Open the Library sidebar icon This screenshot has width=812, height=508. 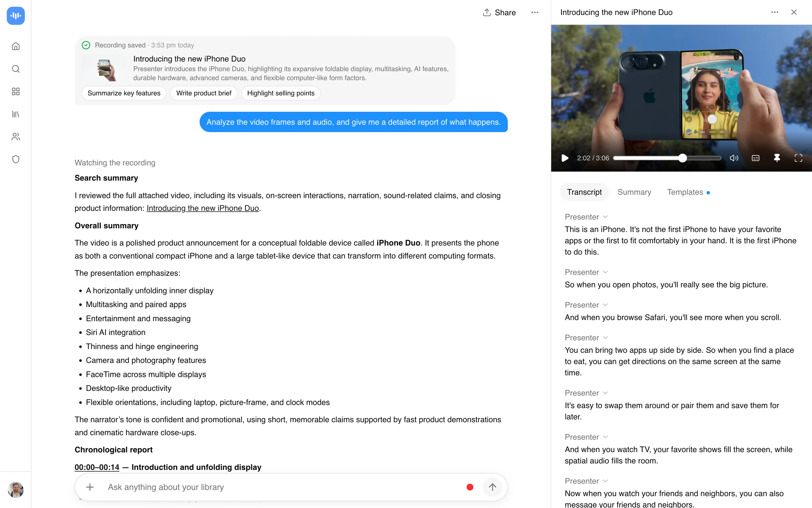tap(16, 114)
